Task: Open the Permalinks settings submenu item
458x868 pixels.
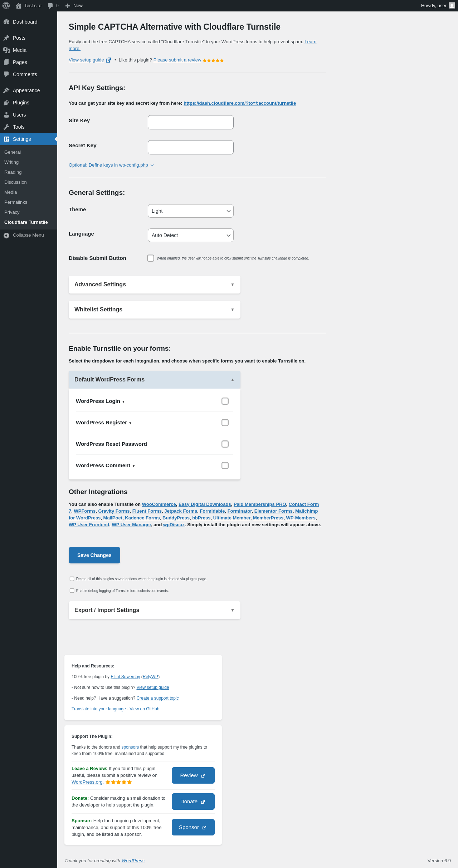Action: (16, 202)
